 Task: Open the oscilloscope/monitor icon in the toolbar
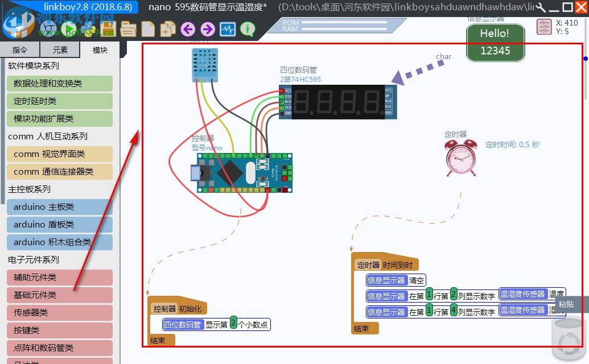coord(227,30)
